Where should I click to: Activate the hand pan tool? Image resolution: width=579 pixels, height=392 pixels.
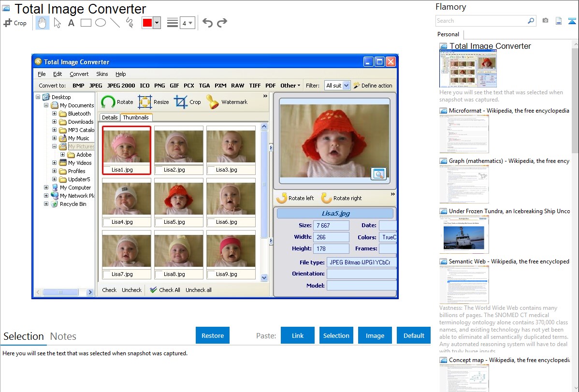coord(43,23)
